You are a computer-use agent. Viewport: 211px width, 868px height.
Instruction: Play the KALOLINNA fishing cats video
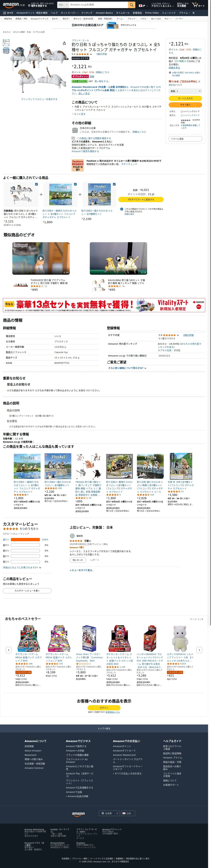pos(118,258)
